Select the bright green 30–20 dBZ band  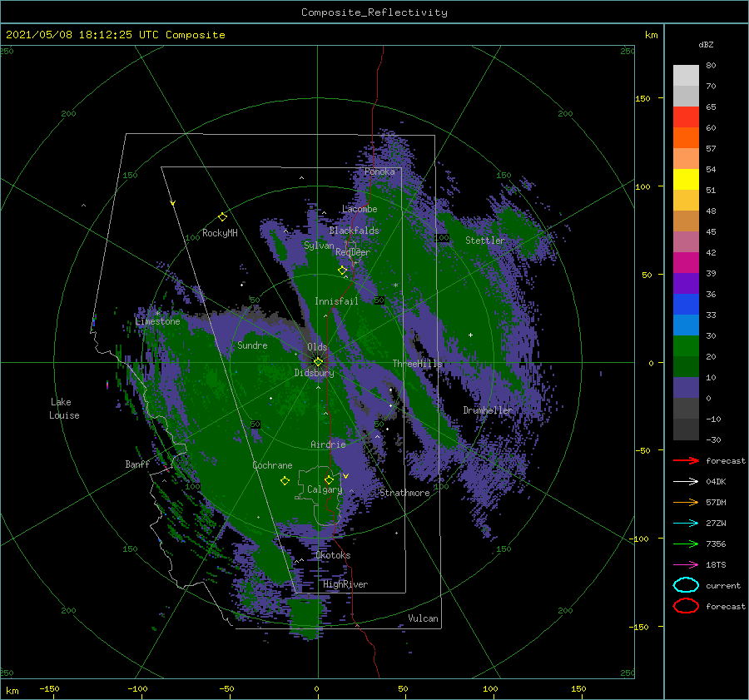click(x=686, y=346)
